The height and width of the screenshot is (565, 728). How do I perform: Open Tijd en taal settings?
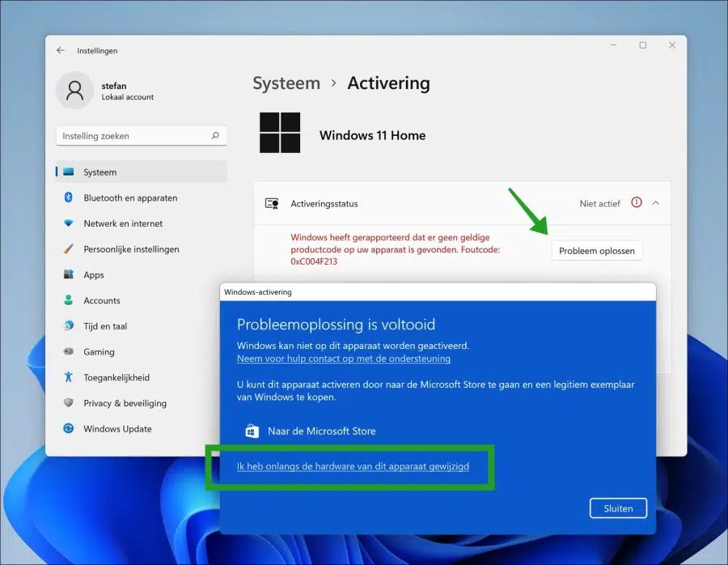141,326
